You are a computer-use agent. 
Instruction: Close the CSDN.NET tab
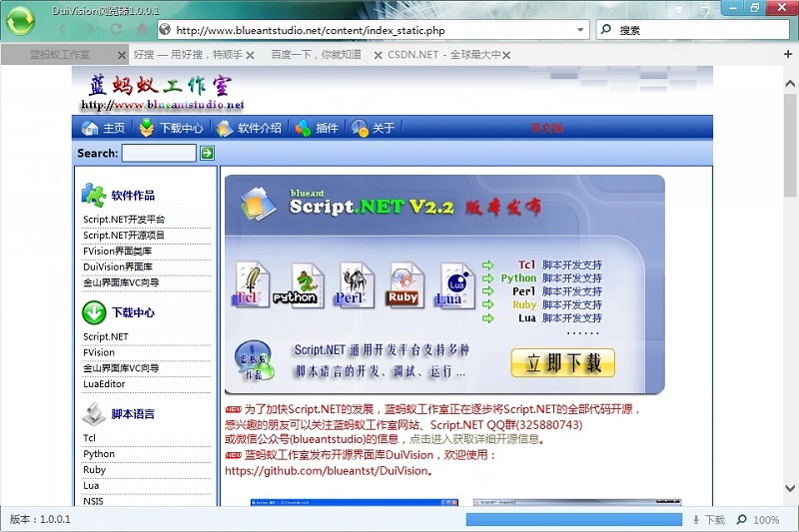[x=506, y=55]
